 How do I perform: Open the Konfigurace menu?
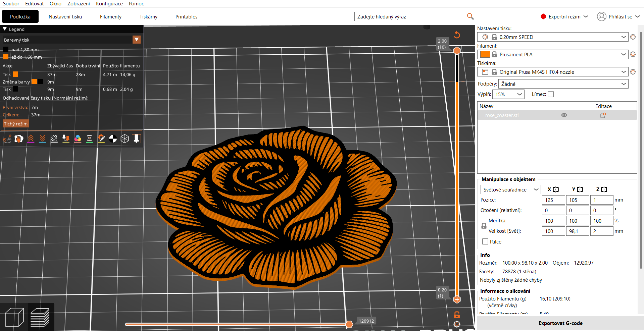click(109, 4)
